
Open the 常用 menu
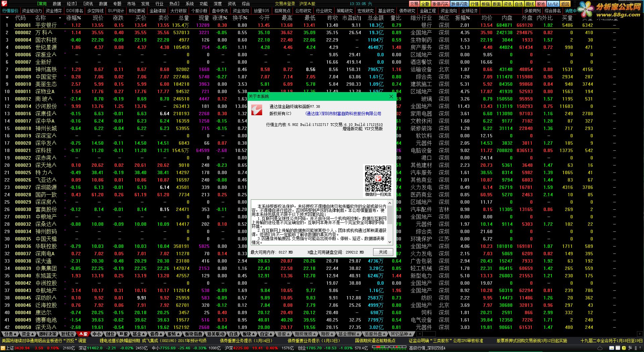[42, 4]
